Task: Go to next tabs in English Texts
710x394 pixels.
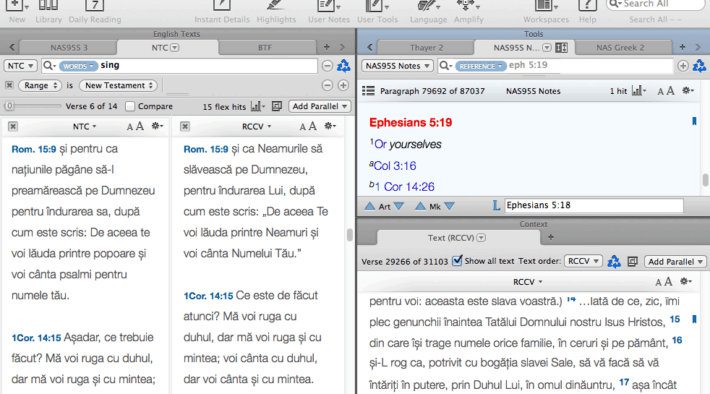Action: pos(342,47)
